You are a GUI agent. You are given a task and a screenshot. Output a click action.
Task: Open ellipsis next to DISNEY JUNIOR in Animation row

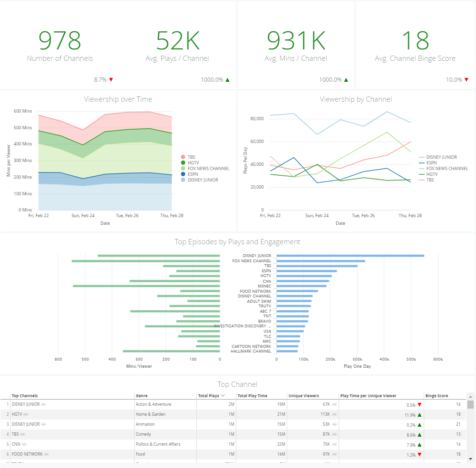[x=43, y=424]
